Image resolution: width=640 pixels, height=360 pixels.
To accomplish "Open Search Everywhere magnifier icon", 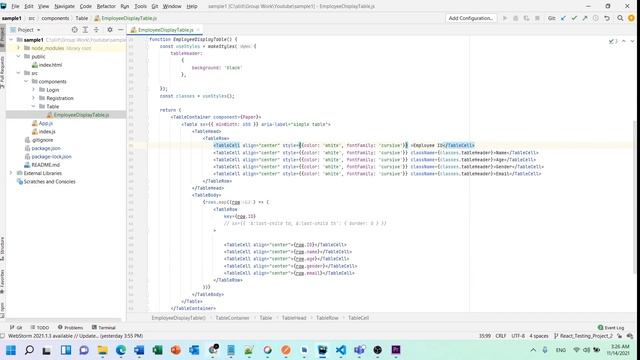I will [x=620, y=18].
